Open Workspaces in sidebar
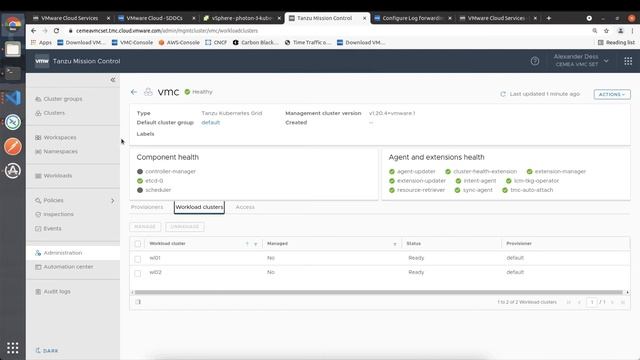 point(56,138)
